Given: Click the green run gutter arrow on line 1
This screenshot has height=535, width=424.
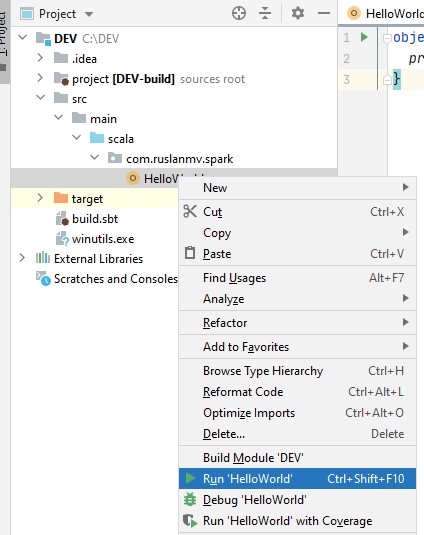Looking at the screenshot, I should [364, 37].
